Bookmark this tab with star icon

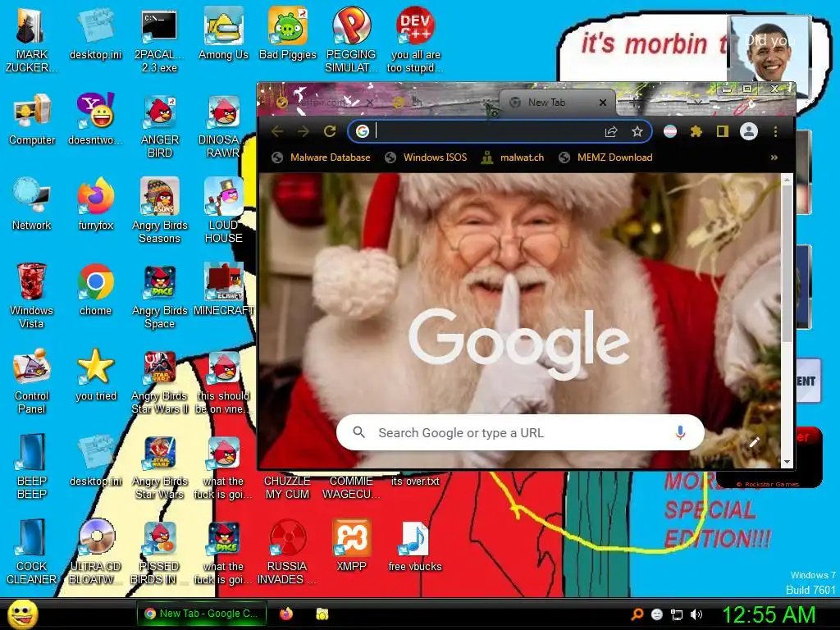coord(637,131)
